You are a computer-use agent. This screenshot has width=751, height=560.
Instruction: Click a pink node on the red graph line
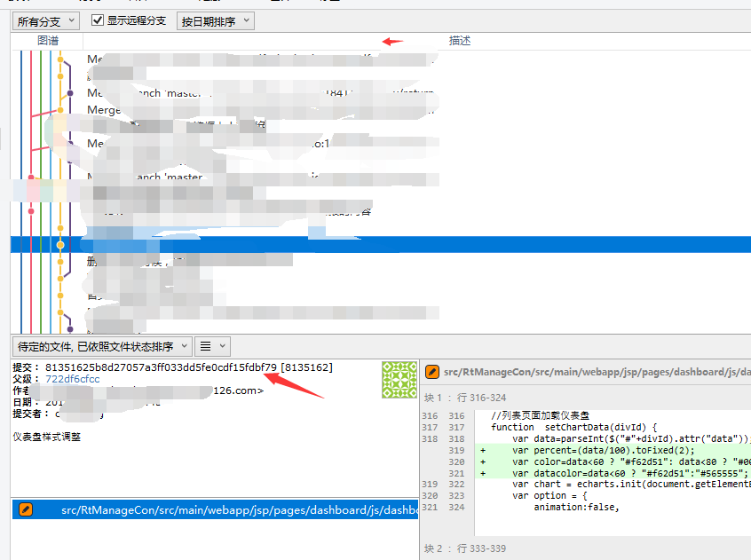point(31,209)
